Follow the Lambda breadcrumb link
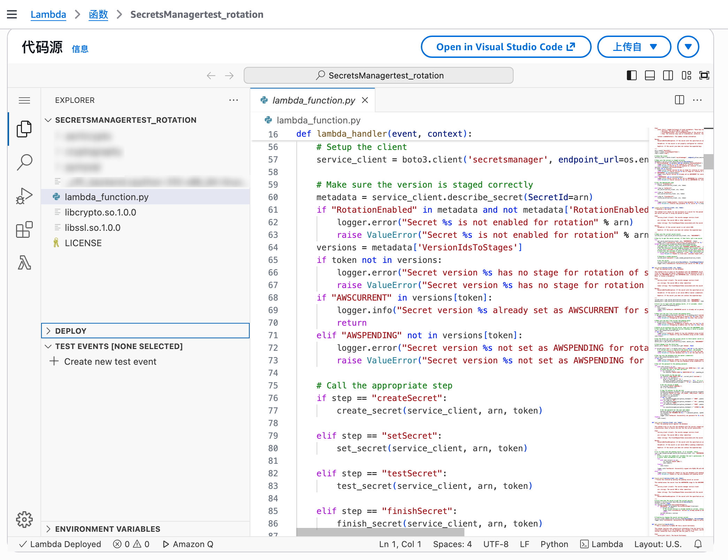728x560 pixels. (48, 14)
